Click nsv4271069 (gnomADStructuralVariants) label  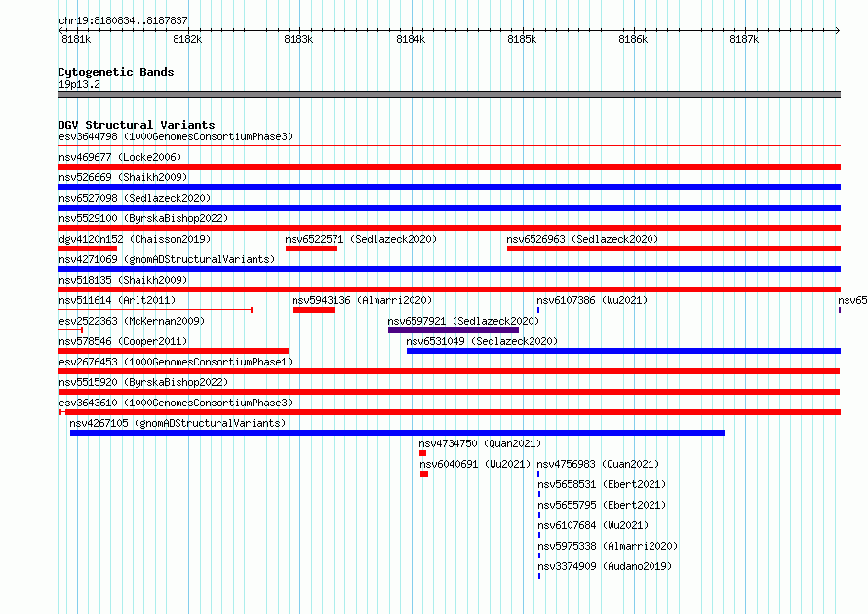tap(167, 259)
